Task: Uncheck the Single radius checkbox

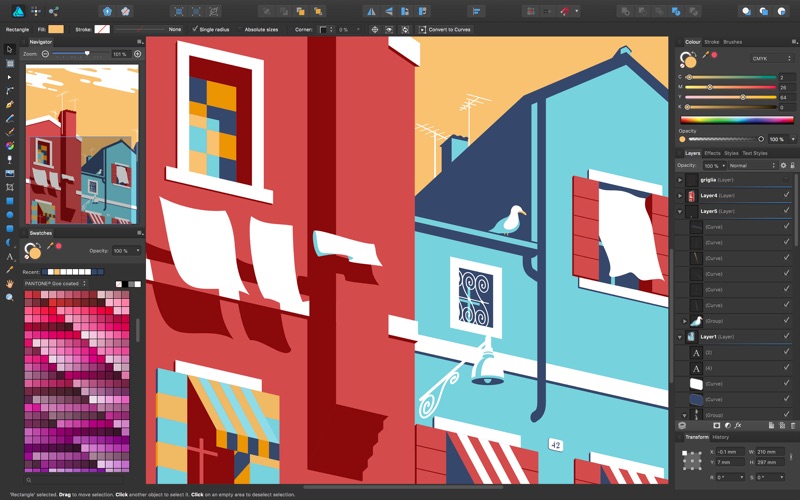Action: (195, 29)
